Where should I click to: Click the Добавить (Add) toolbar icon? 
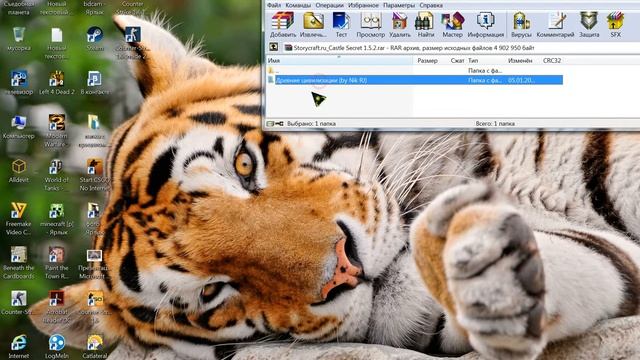(283, 25)
